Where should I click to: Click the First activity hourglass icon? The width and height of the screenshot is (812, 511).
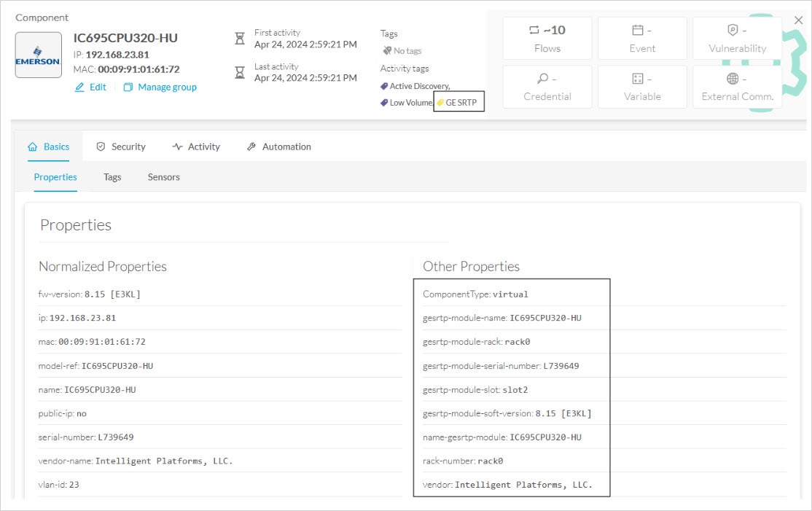[x=240, y=39]
